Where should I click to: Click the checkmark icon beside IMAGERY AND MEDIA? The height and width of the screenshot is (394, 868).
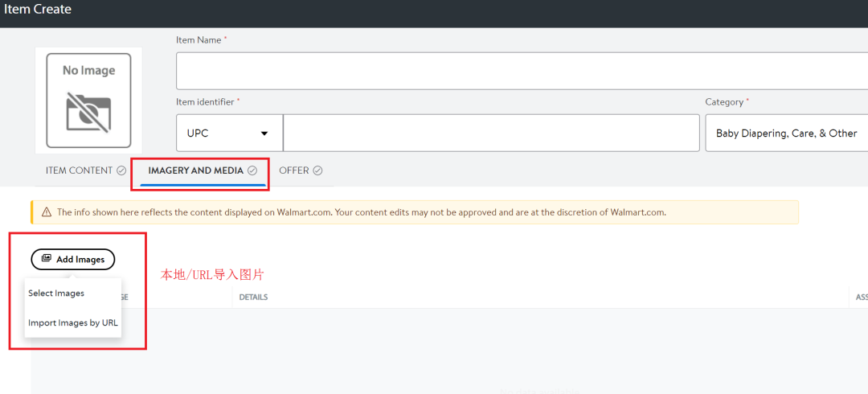coord(252,170)
